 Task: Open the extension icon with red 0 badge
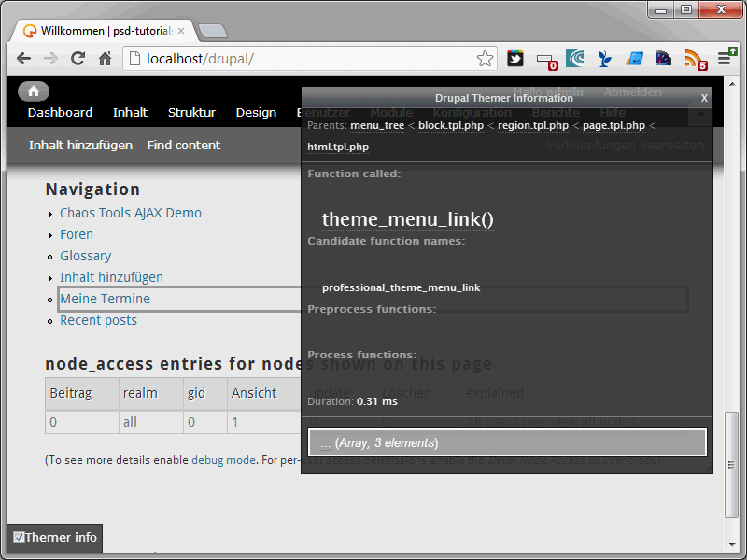click(x=547, y=61)
